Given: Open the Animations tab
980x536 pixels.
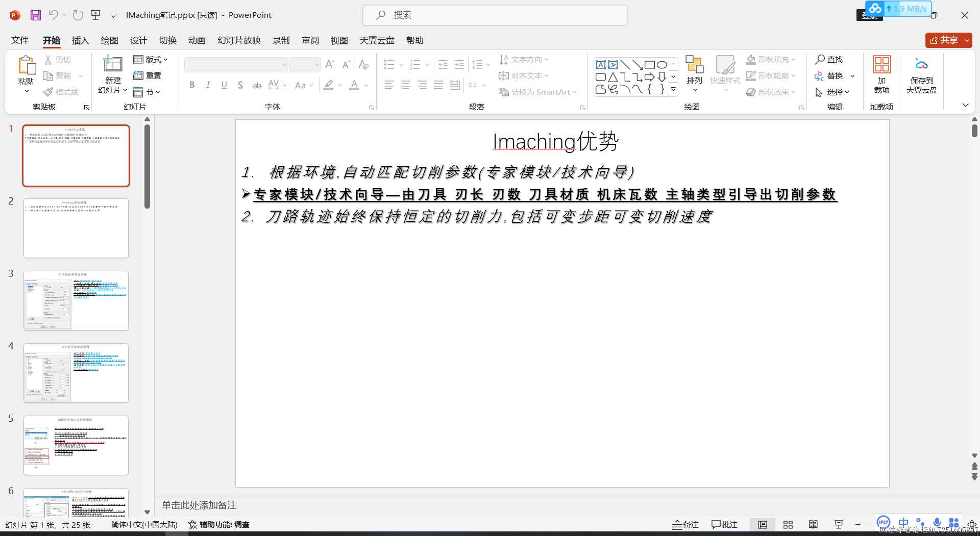Looking at the screenshot, I should 197,40.
